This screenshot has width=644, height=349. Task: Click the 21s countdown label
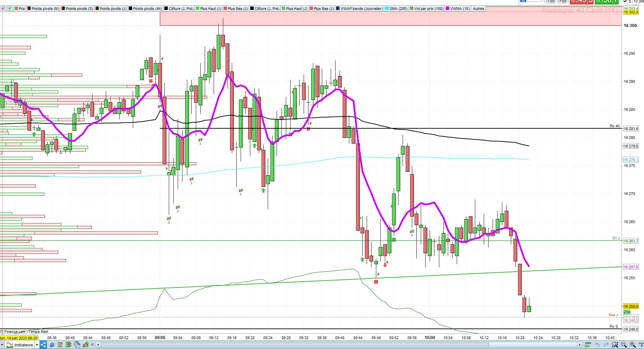(x=627, y=312)
